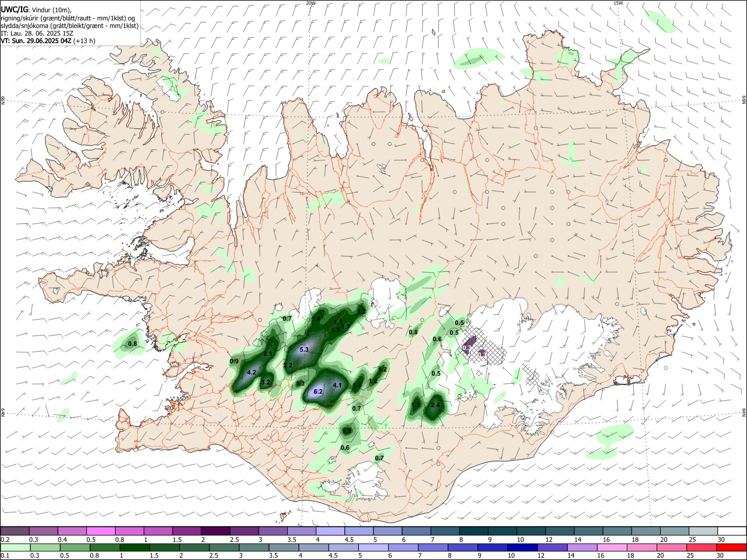Click the white 30 swatch in the upper legend
Image resolution: width=747 pixels, height=560 pixels.
pos(732,531)
